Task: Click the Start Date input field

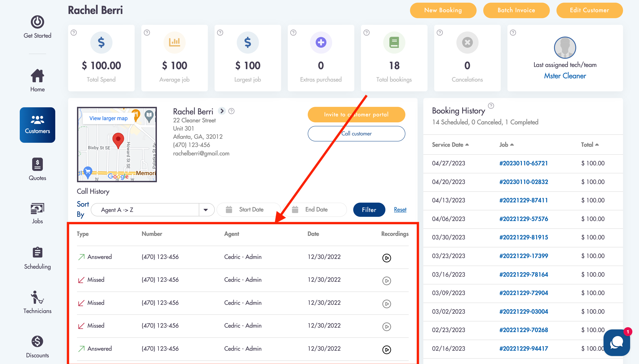Action: coord(251,209)
